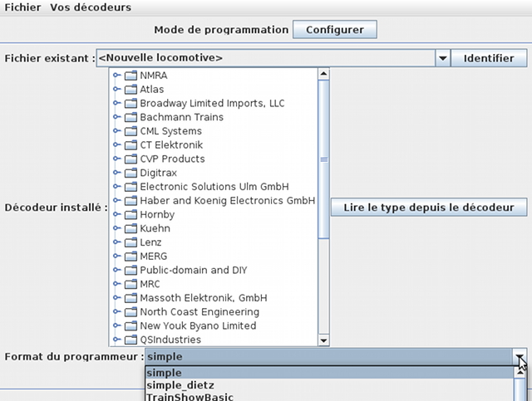Select simple_dietz in the format list
The height and width of the screenshot is (401, 532).
329,385
